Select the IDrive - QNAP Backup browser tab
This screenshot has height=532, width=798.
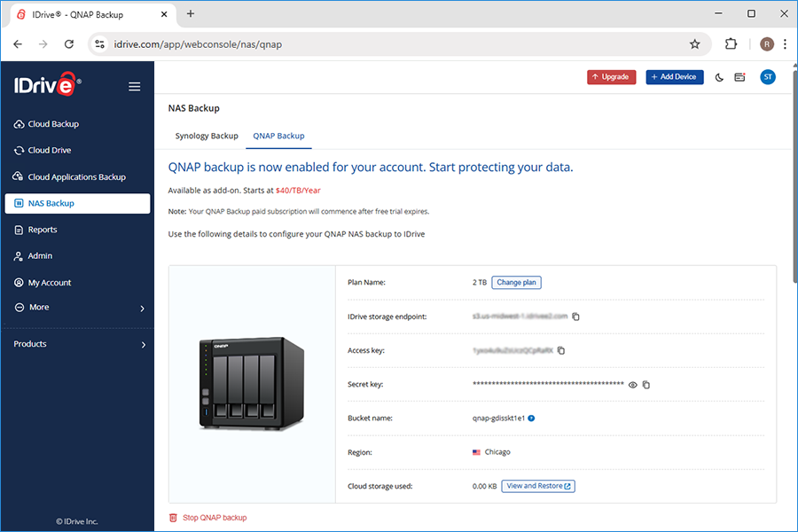click(x=92, y=15)
